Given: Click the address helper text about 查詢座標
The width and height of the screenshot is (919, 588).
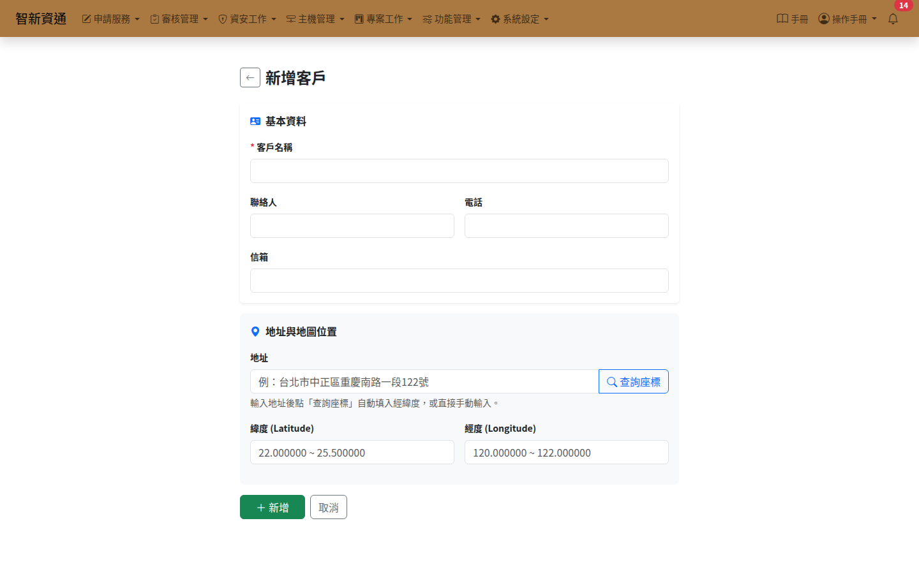Looking at the screenshot, I should point(375,403).
